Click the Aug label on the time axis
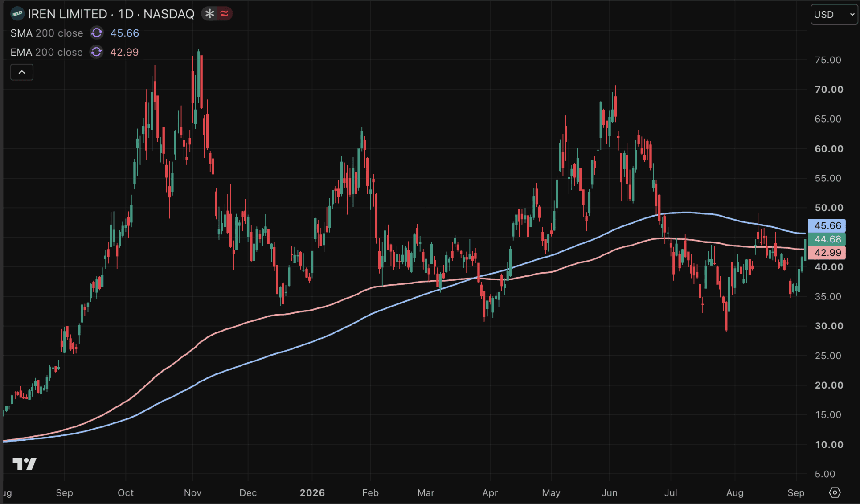Viewport: 860px width, 504px height. (735, 493)
